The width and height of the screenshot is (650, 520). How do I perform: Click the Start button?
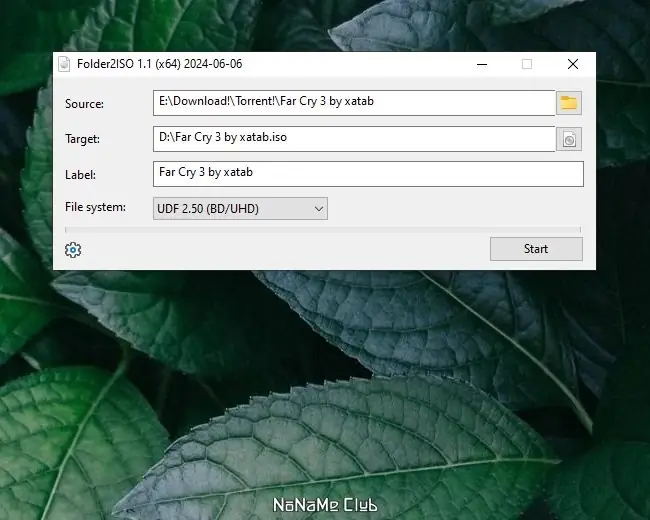[536, 249]
